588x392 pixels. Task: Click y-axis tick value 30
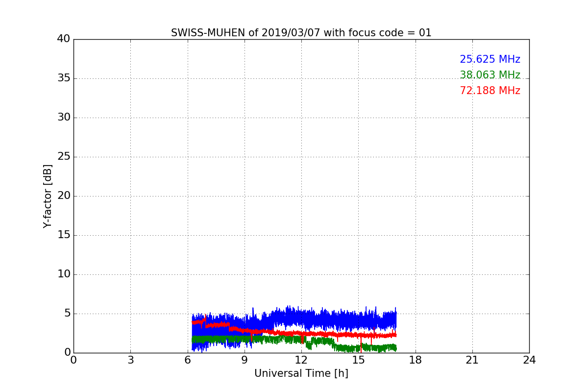(x=64, y=117)
